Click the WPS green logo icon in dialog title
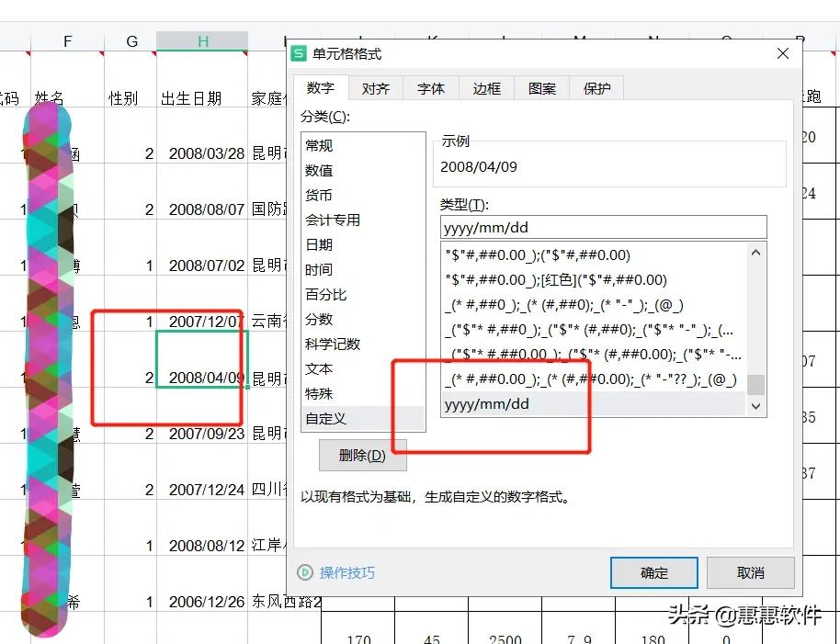 point(299,55)
